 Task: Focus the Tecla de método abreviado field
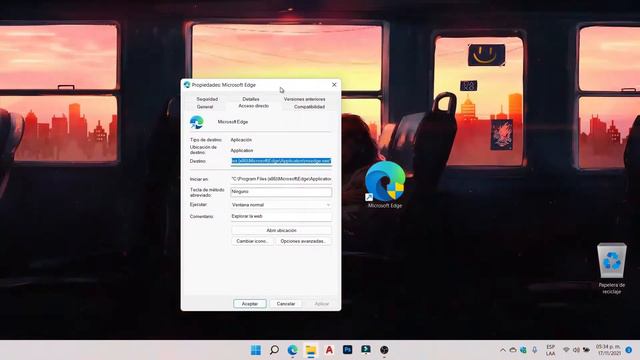click(281, 191)
